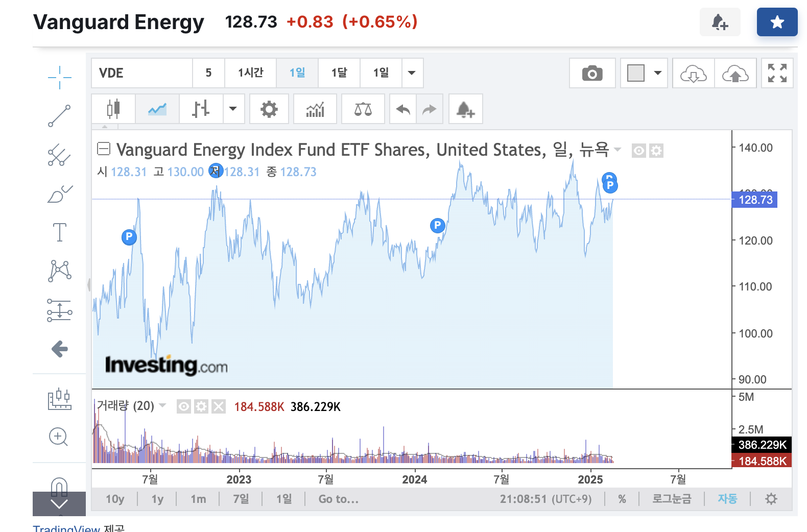Redo the chart action
The image size is (807, 532).
click(x=430, y=109)
